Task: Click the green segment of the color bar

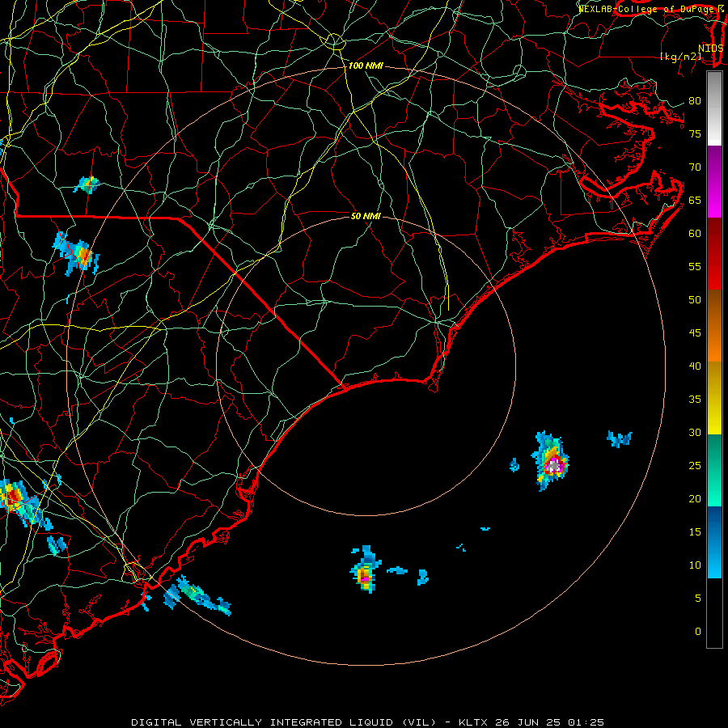Action: [x=714, y=470]
